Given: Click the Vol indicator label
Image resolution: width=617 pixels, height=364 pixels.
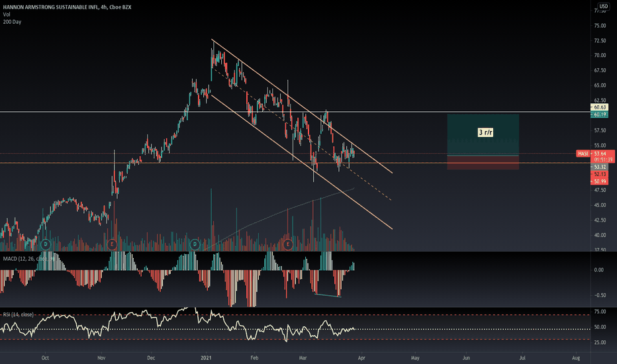Looking at the screenshot, I should pos(7,15).
